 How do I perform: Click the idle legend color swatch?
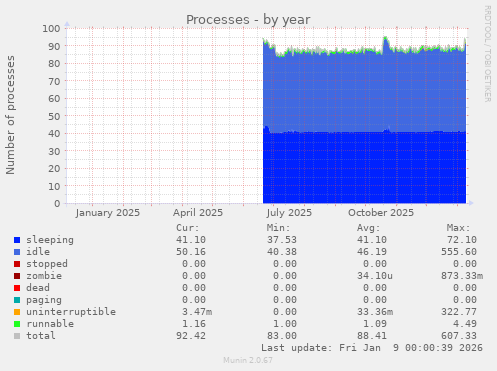pos(17,252)
